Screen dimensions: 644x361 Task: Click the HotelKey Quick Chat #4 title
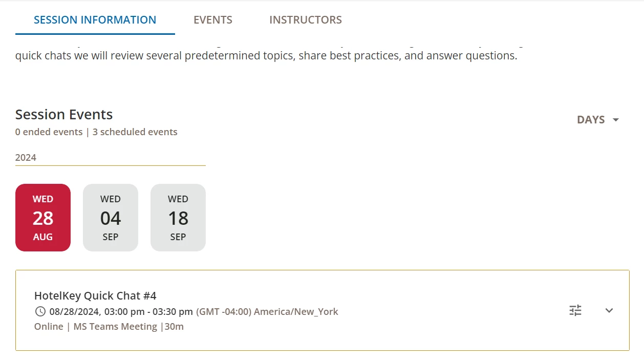pos(95,295)
